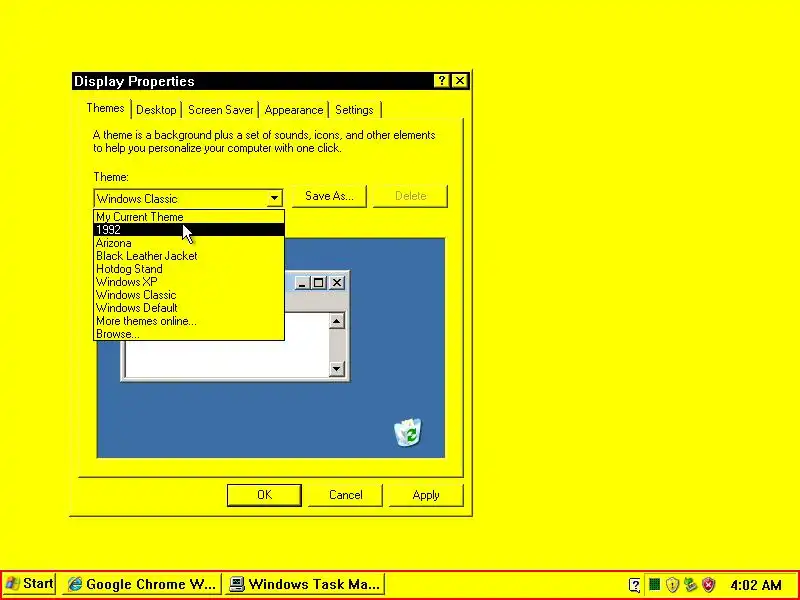
Task: Click the white preview window text area
Action: point(227,359)
